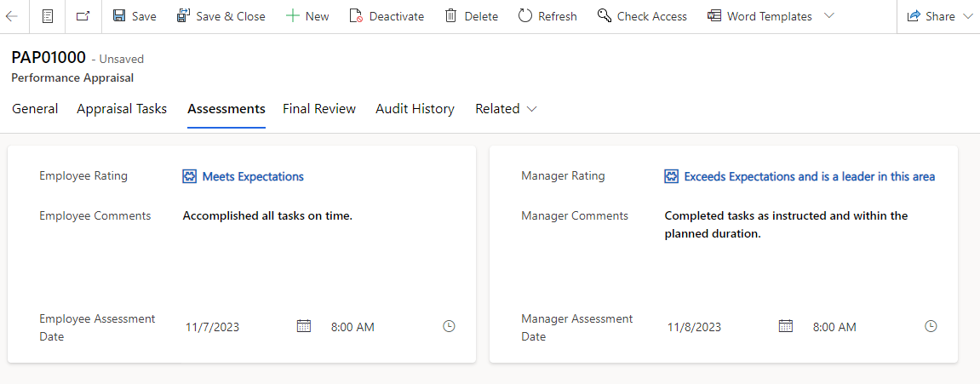
Task: Open the Exceeds Expectations manager rating link
Action: tap(810, 176)
